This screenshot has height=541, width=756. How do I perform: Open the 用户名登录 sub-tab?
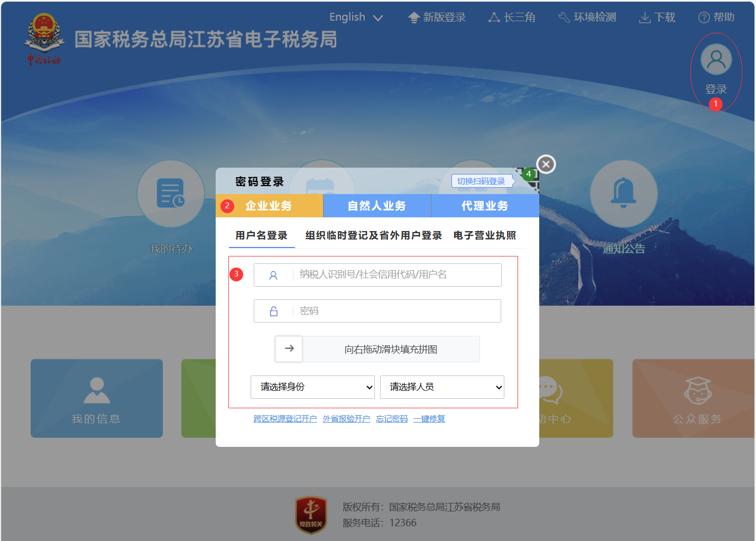coord(262,235)
